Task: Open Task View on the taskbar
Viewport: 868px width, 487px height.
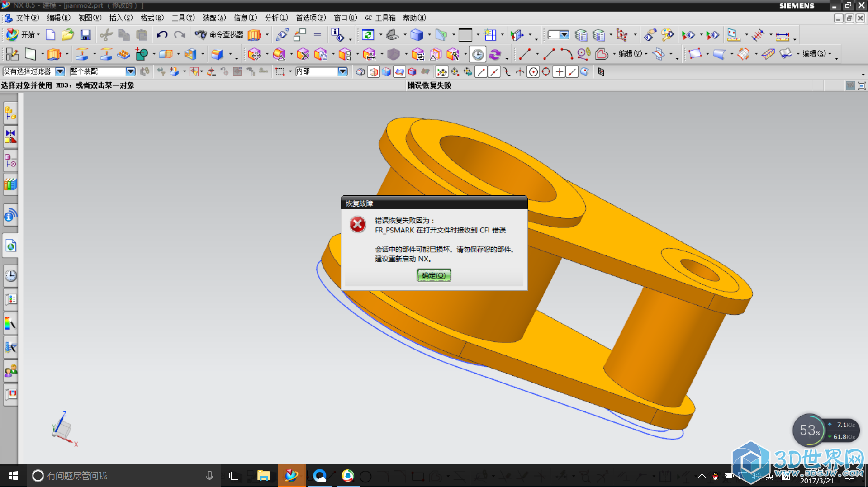Action: 235,476
